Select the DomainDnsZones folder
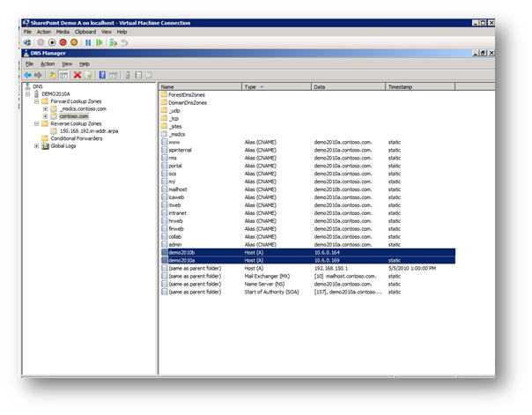The height and width of the screenshot is (415, 532). [x=188, y=102]
